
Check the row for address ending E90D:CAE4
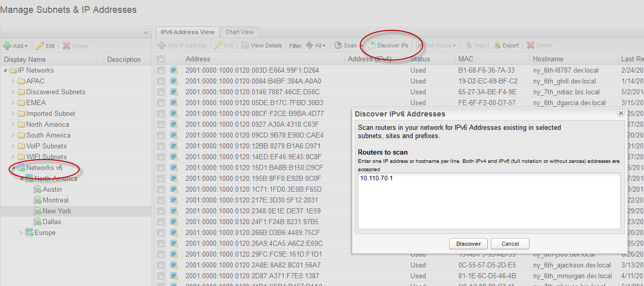point(161,135)
